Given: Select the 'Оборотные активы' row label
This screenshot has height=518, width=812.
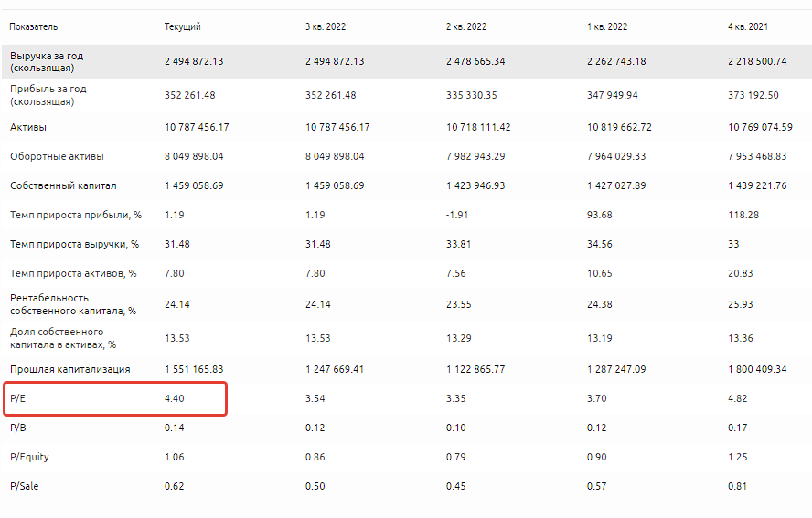Looking at the screenshot, I should coord(57,156).
